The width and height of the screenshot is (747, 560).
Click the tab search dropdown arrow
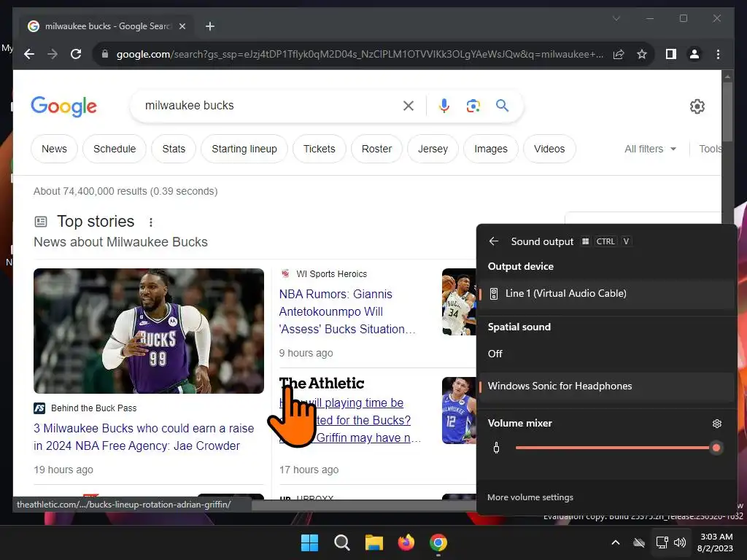click(x=616, y=18)
